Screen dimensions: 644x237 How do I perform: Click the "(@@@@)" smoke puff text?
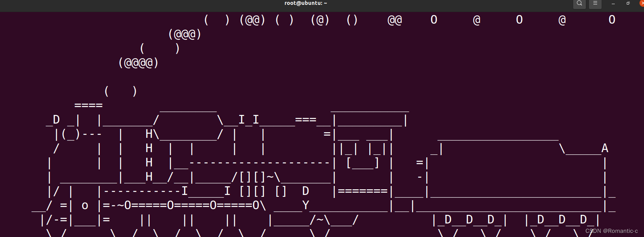pos(139,63)
